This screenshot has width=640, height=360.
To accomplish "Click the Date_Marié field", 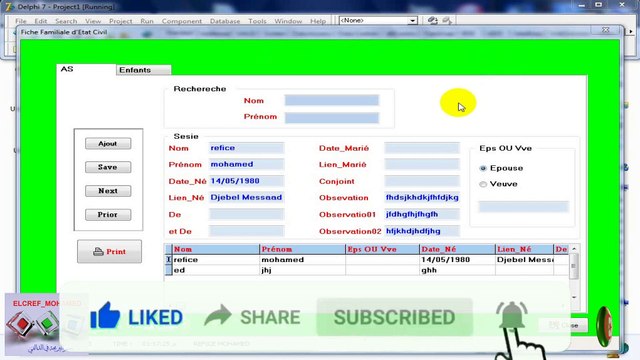I will 422,148.
